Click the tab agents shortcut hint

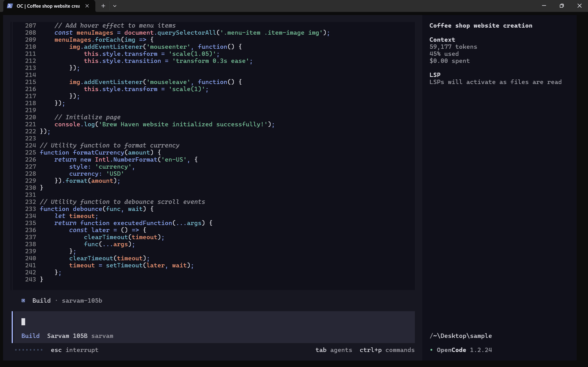coord(334,350)
